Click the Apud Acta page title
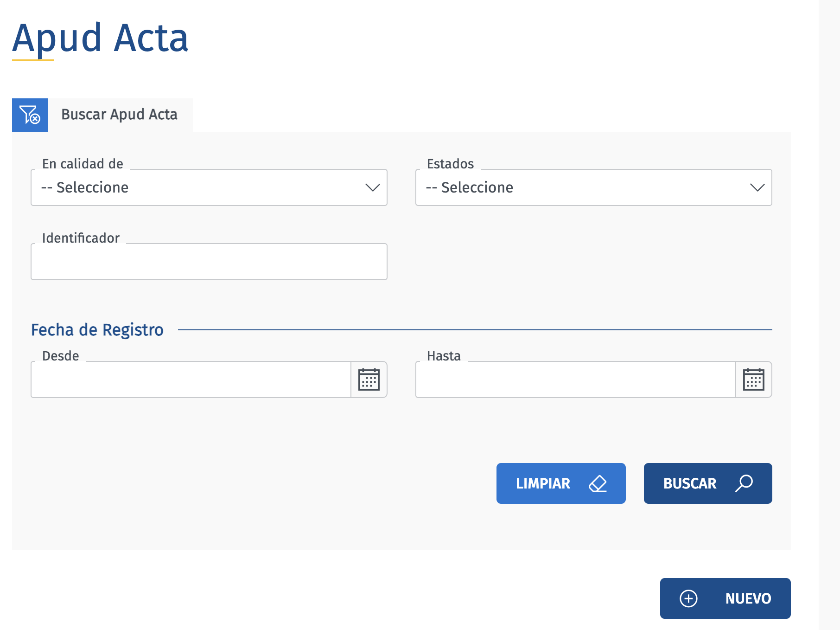 coord(100,38)
